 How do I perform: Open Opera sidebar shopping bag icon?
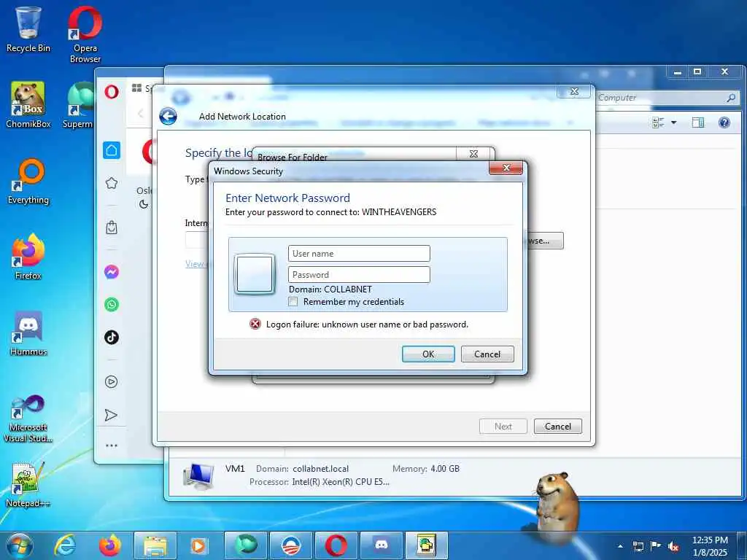coord(112,227)
